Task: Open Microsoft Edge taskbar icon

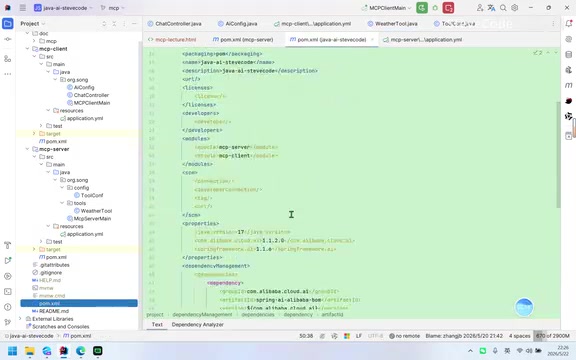Action: pos(81,351)
